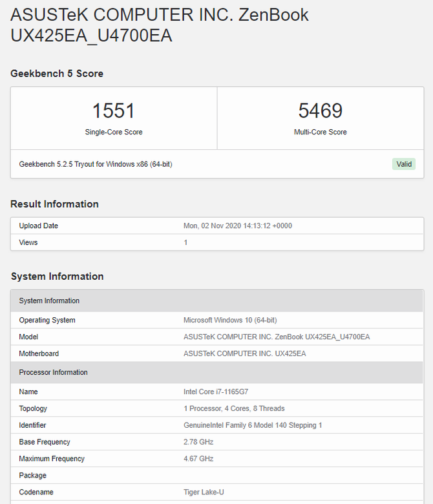Image resolution: width=433 pixels, height=504 pixels.
Task: Click the GenuineIntel identifier value
Action: tap(253, 426)
